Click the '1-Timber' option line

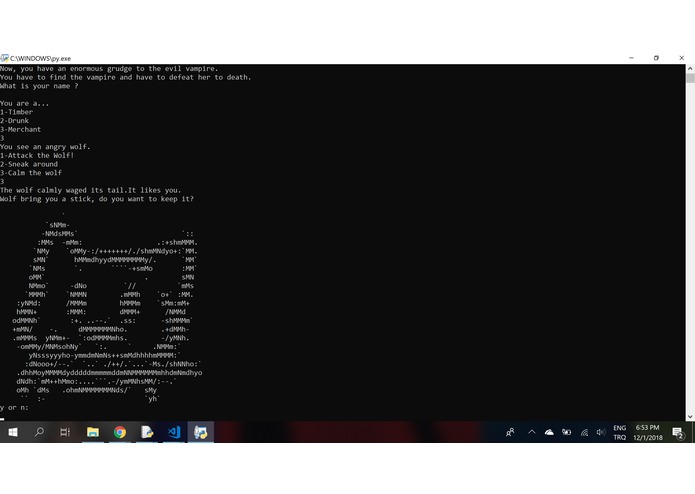click(x=16, y=112)
